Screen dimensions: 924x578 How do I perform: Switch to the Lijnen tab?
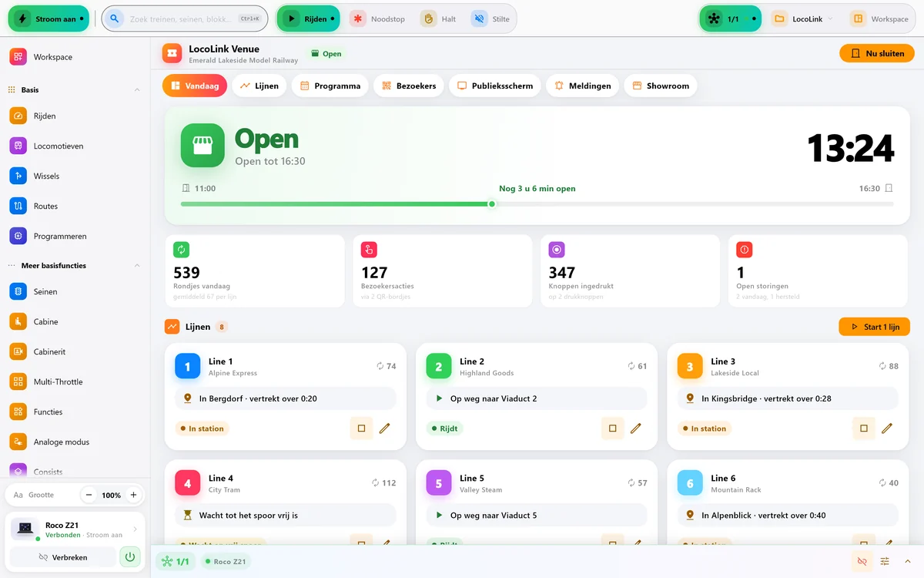pos(259,86)
